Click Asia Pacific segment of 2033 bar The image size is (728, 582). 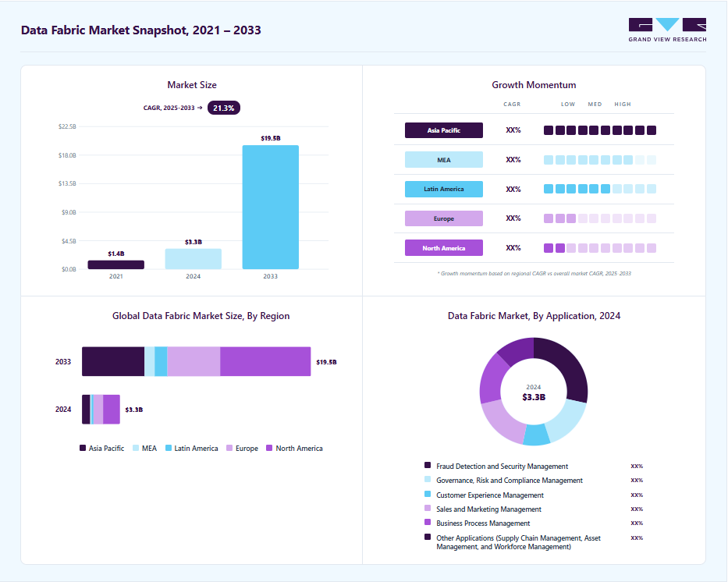113,361
